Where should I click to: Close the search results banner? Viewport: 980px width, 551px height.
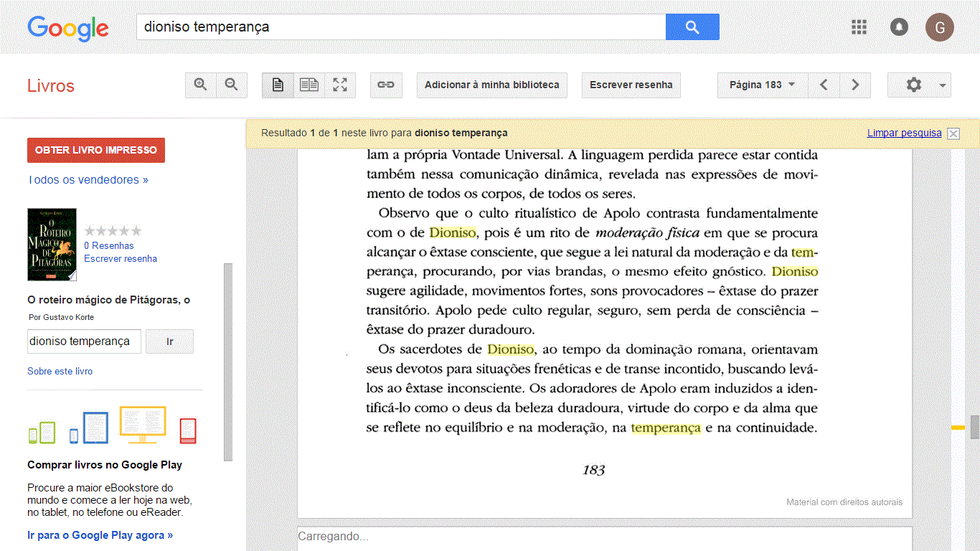pos(953,133)
